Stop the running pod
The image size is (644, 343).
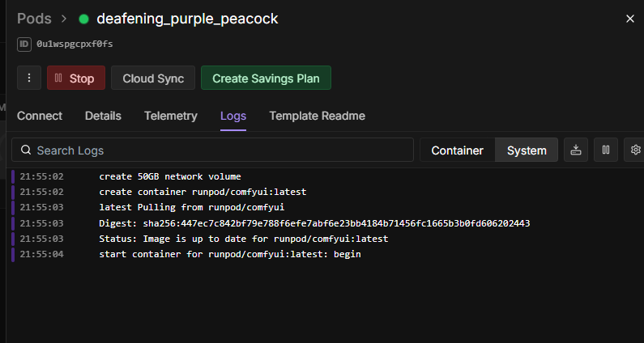tap(75, 78)
